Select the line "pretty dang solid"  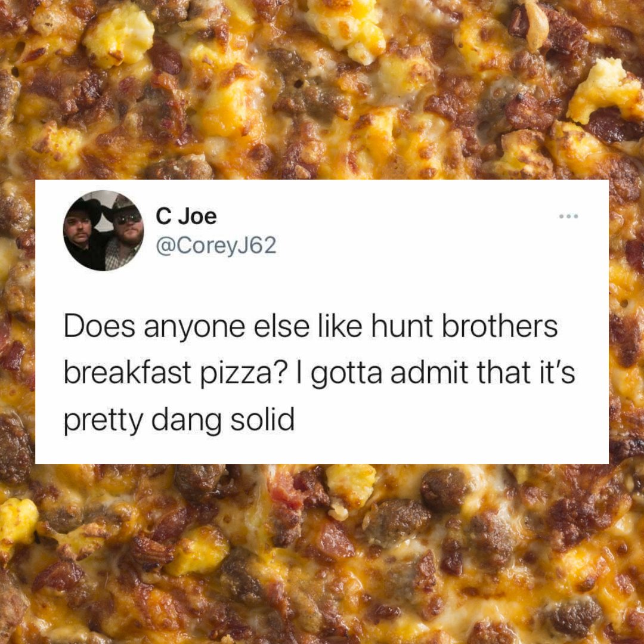tap(179, 421)
